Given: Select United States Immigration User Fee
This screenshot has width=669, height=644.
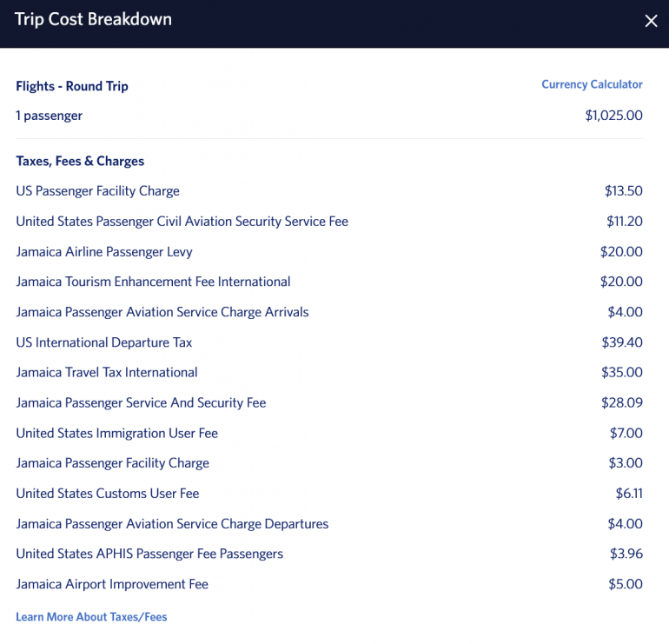Looking at the screenshot, I should tap(116, 433).
